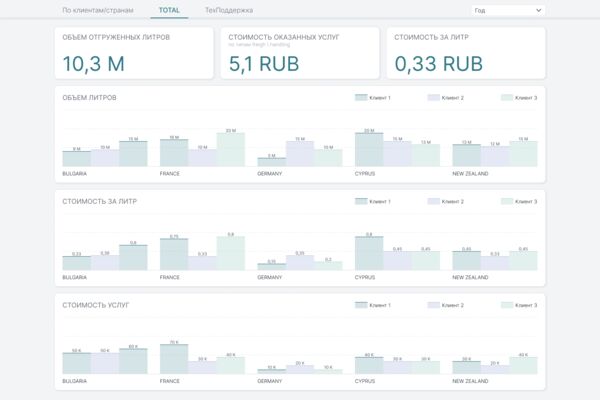Image resolution: width=600 pixels, height=400 pixels.
Task: Select Клиент 1 France bar in Стоимость услуг chart
Action: coord(174,359)
